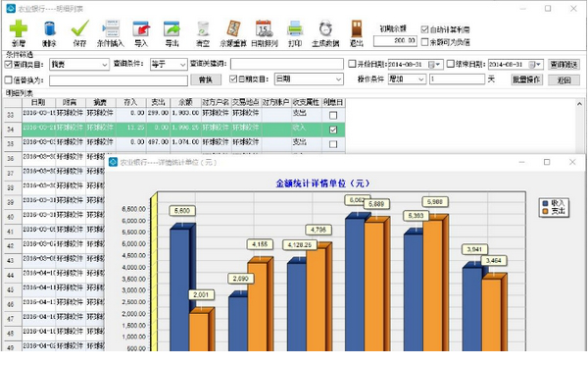Enable the 值替换为 (Replace value with) checkbox
The height and width of the screenshot is (365, 588).
[x=8, y=79]
